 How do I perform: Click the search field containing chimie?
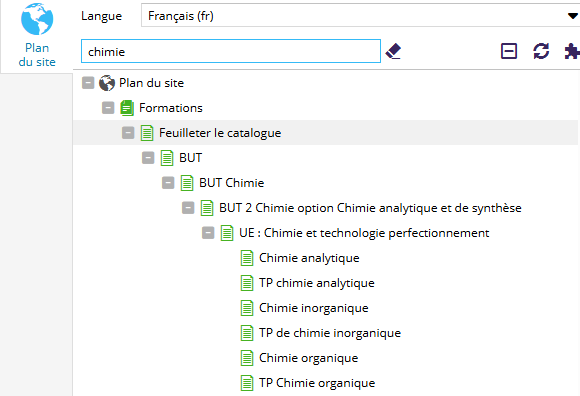point(231,51)
